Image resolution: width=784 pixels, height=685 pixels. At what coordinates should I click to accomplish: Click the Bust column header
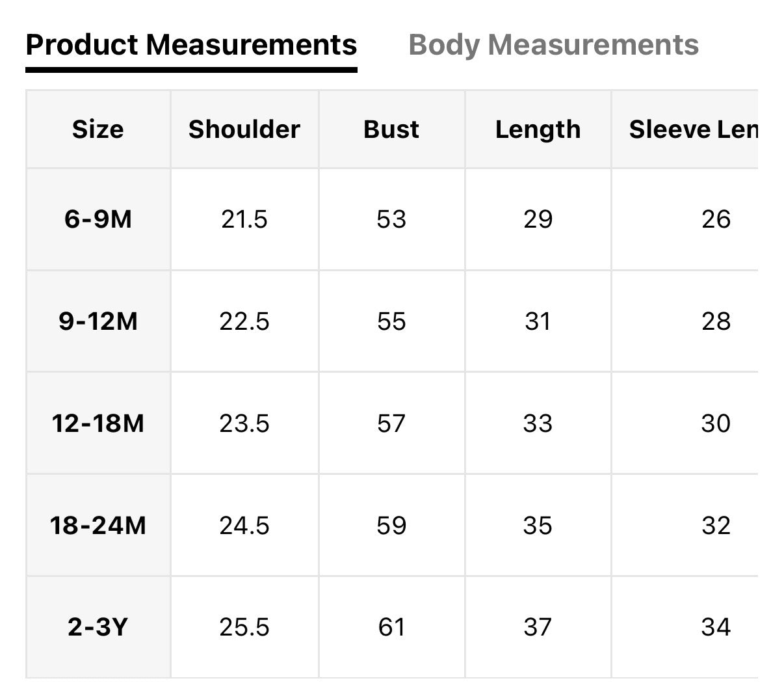click(x=391, y=129)
